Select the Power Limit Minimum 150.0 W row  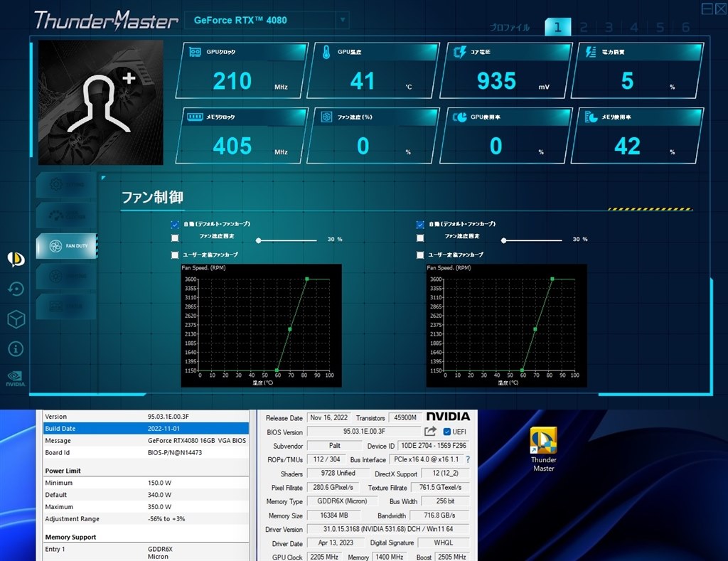tap(146, 483)
